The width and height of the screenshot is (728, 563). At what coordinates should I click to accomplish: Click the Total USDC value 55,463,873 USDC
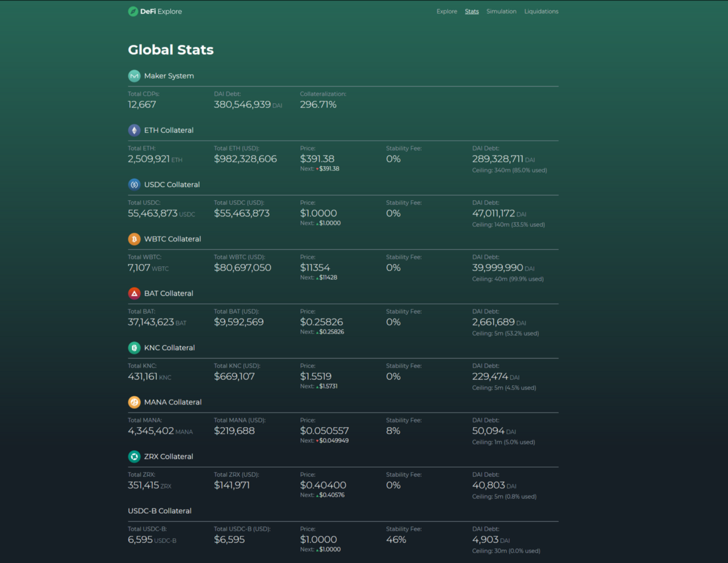click(x=161, y=214)
